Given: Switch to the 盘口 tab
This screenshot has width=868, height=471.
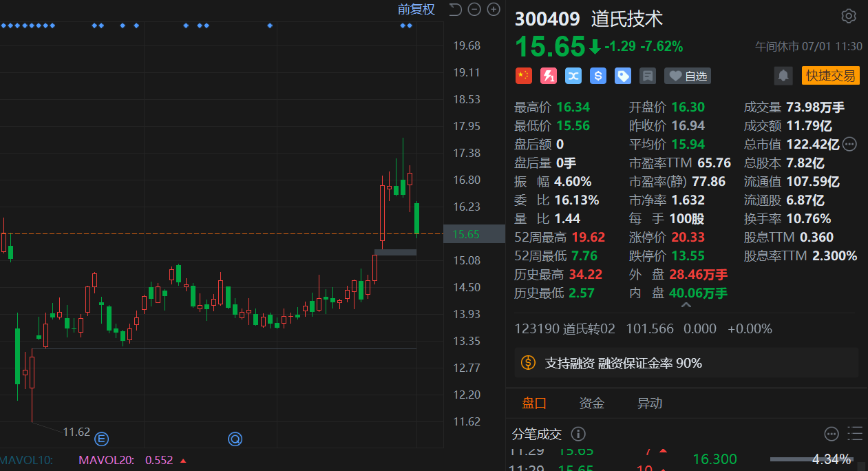Looking at the screenshot, I should click(534, 404).
